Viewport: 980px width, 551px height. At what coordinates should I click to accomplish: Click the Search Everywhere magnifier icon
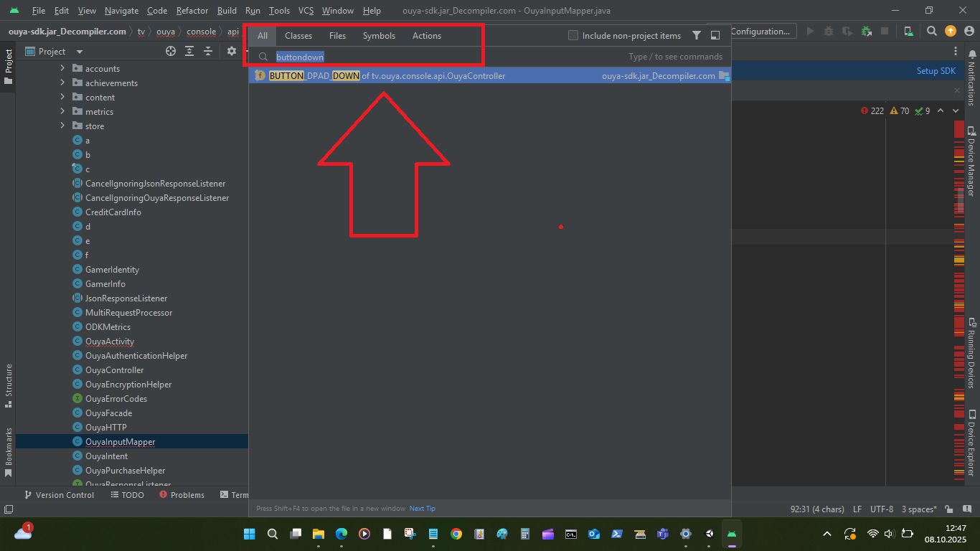click(x=931, y=32)
